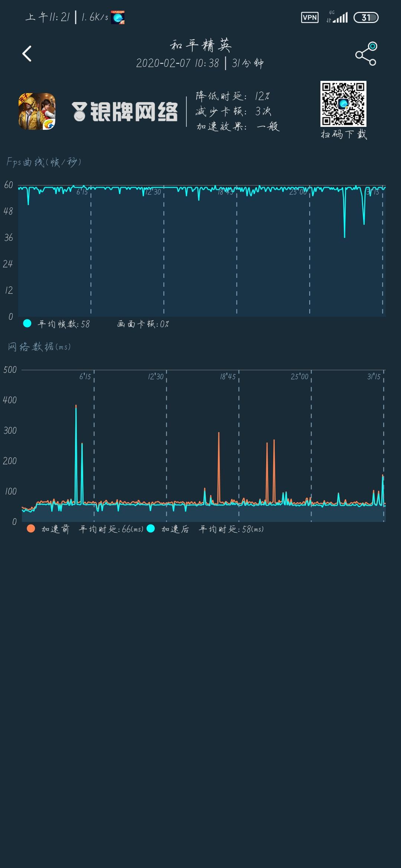
Task: Tap the 平均帧数:58 readout
Action: [x=63, y=324]
